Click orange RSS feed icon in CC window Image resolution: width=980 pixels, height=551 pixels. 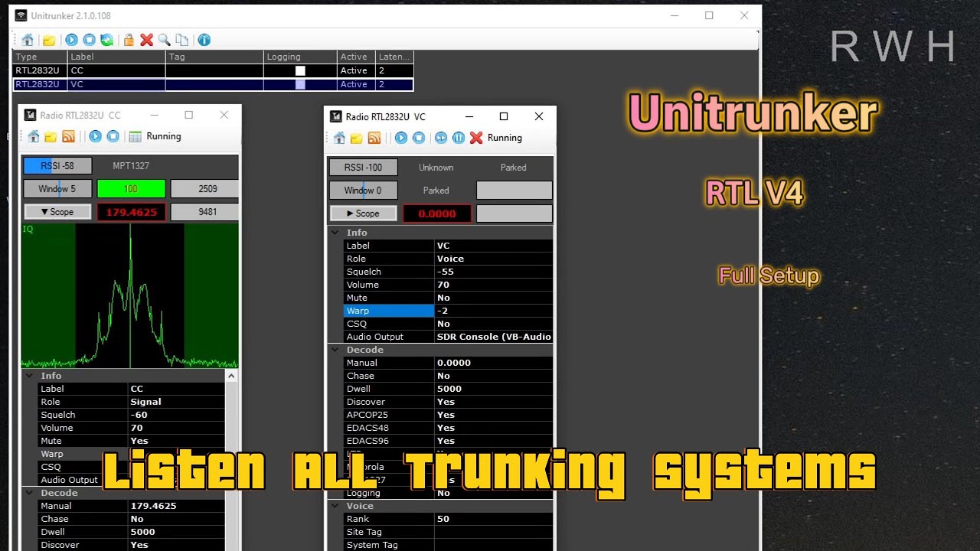point(68,136)
